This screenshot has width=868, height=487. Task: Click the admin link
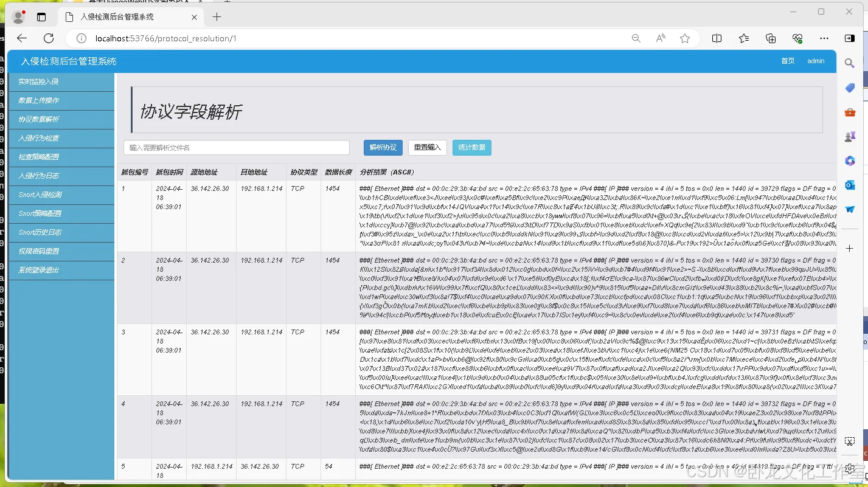pyautogui.click(x=816, y=61)
